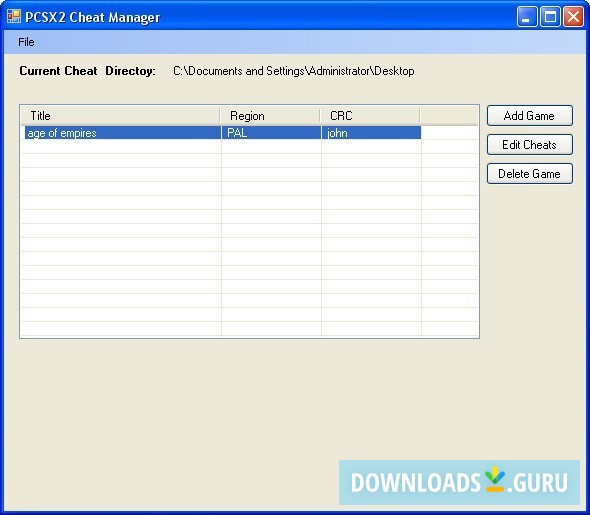Sort list by Region column header
590x515 pixels.
click(270, 115)
